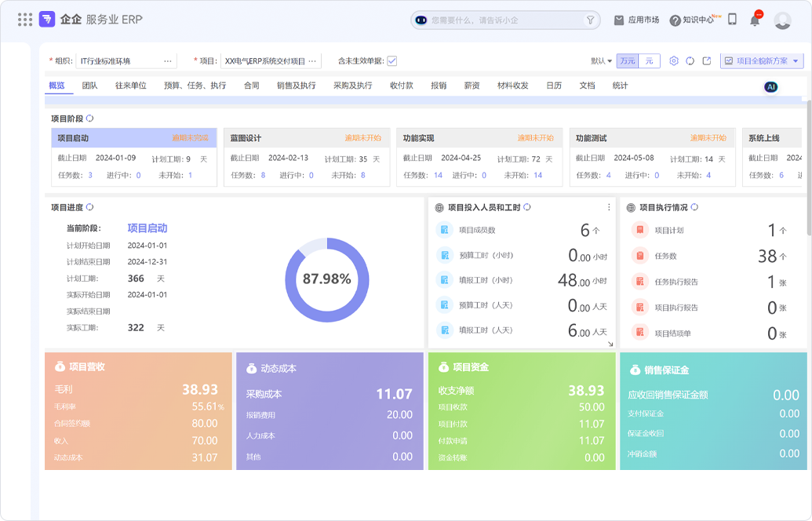Open the floating AI assistant button
This screenshot has width=812, height=521.
click(770, 87)
